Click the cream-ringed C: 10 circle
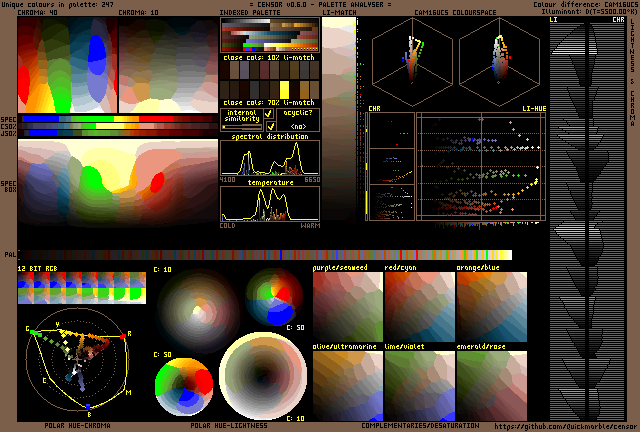The image size is (640, 432). pyautogui.click(x=263, y=376)
